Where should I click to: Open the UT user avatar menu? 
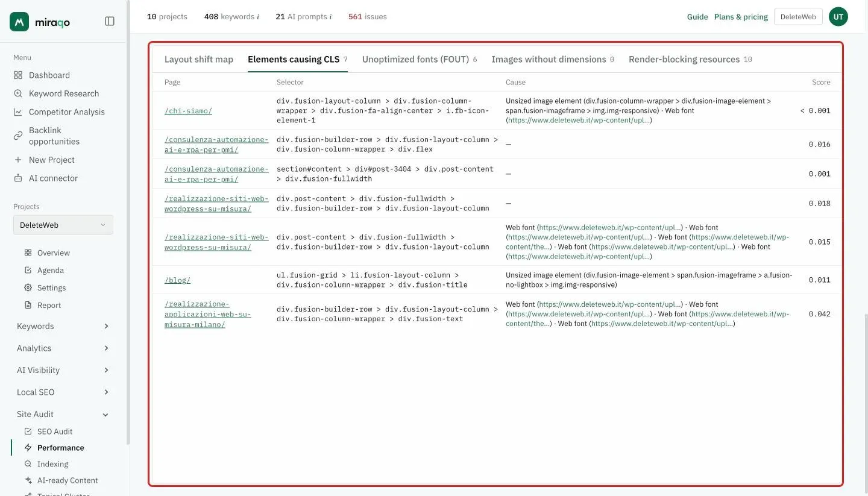click(x=838, y=17)
